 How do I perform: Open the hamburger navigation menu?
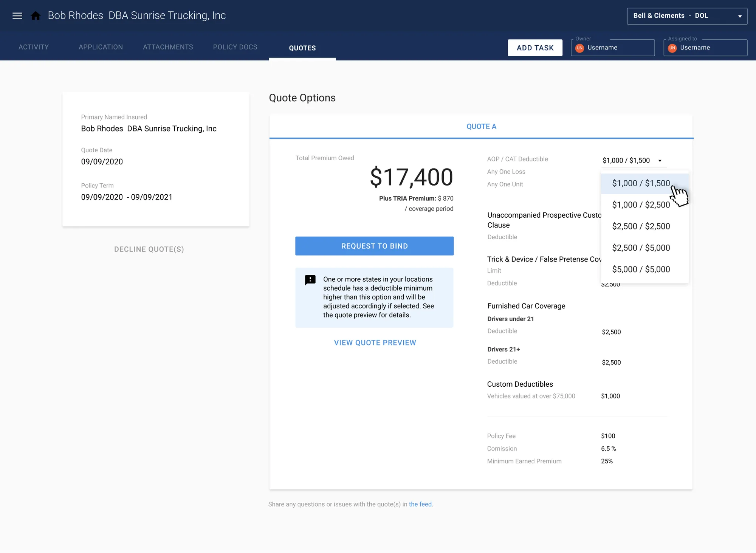click(x=17, y=16)
